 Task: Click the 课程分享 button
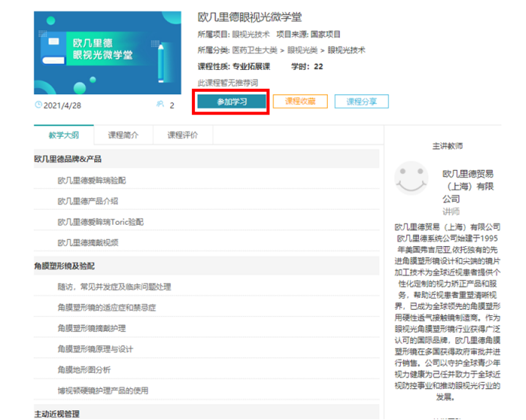point(361,101)
